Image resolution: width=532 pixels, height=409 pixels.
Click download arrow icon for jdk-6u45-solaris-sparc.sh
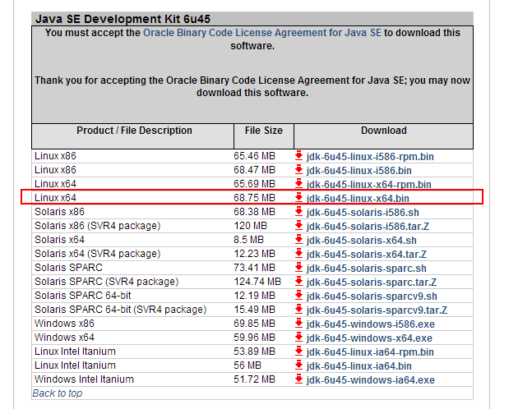pyautogui.click(x=298, y=268)
